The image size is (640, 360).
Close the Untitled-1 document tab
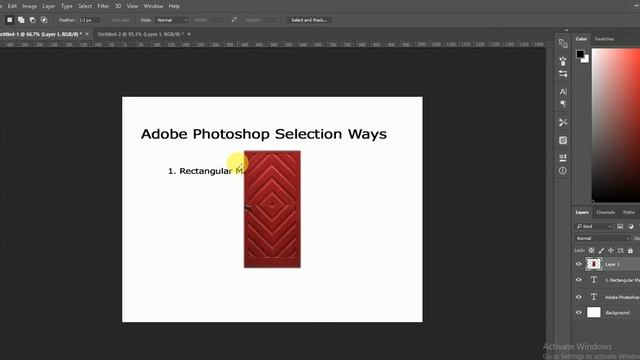[x=87, y=34]
